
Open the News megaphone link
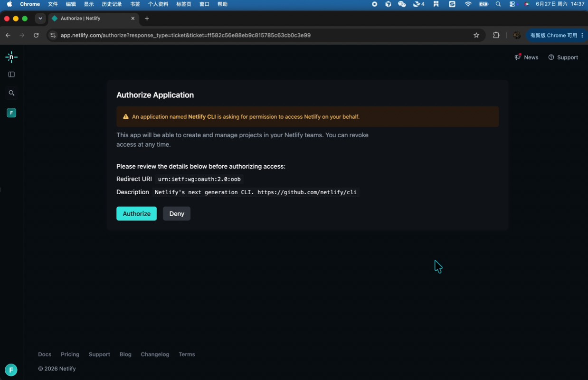526,57
